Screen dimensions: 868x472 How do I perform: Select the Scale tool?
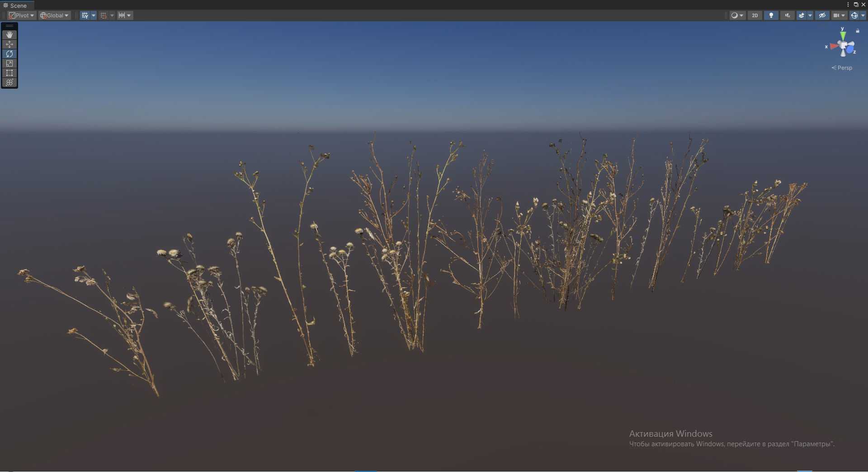pyautogui.click(x=9, y=63)
